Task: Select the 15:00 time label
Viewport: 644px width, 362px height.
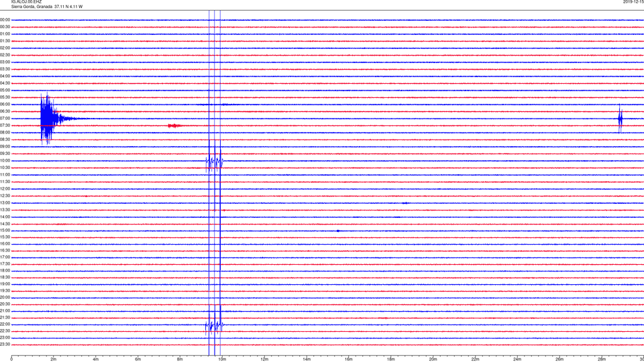Action: point(5,230)
